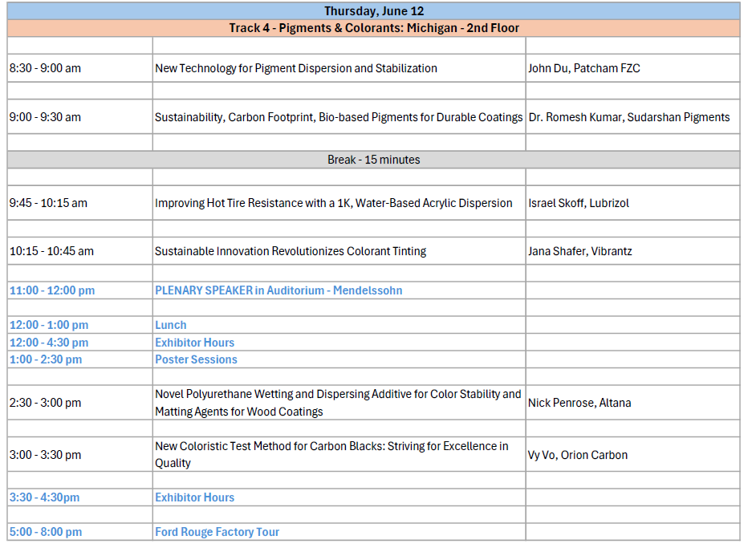The height and width of the screenshot is (560, 748).
Task: Click speaker 'Nick Penrose, Altana'
Action: coord(579,403)
